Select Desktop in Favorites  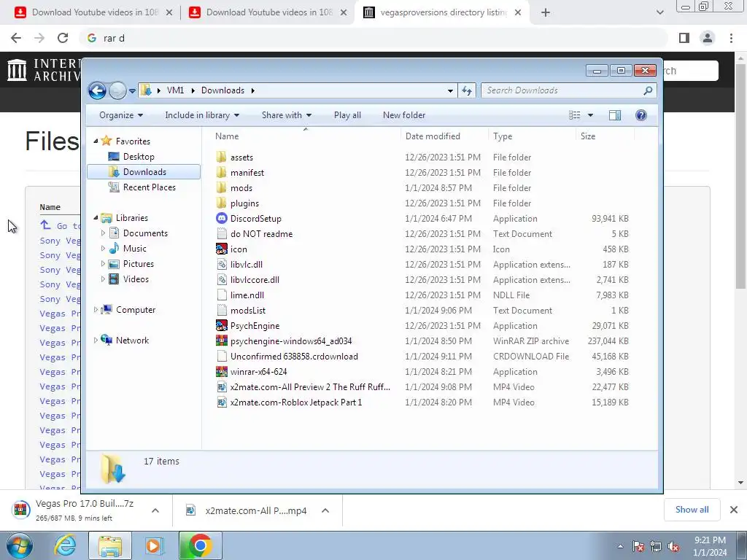click(x=139, y=157)
